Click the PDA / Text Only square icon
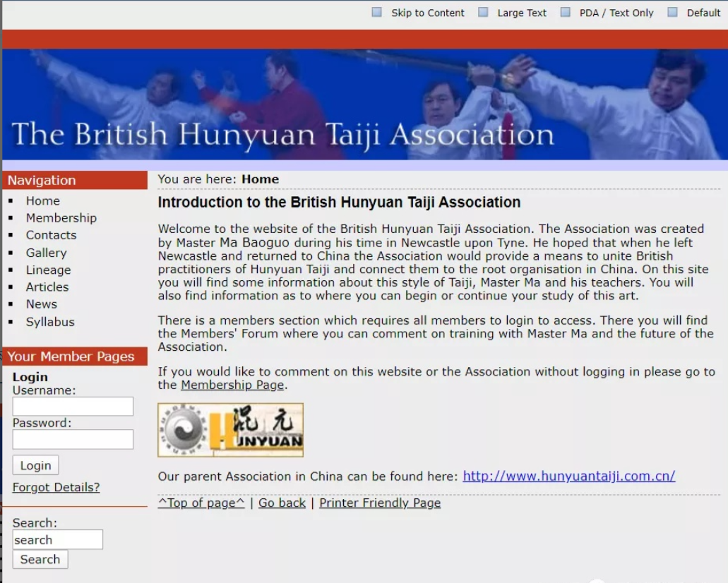728x583 pixels. point(565,12)
